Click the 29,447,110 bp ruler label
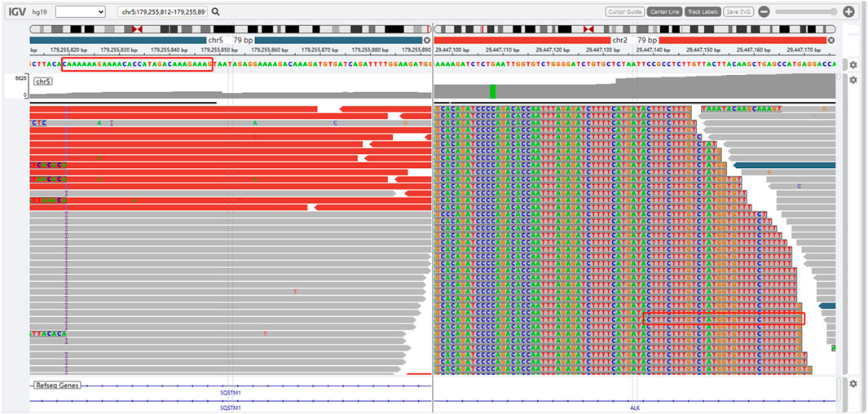This screenshot has width=868, height=414. point(501,50)
